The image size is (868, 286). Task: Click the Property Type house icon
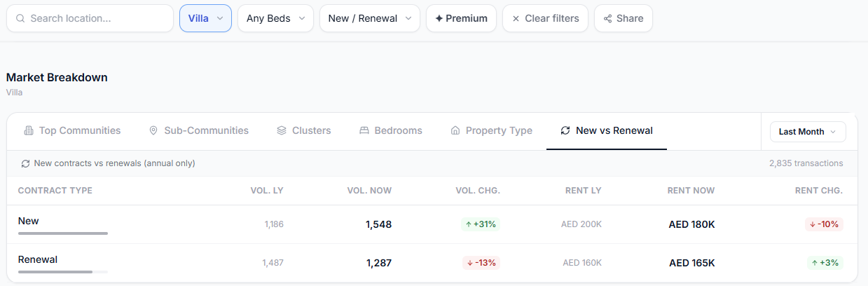pos(455,130)
